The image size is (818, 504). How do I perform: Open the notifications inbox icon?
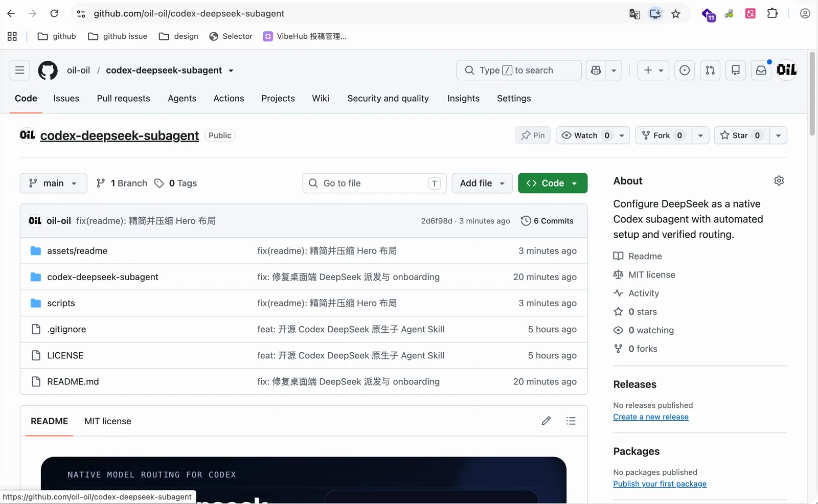coord(761,70)
